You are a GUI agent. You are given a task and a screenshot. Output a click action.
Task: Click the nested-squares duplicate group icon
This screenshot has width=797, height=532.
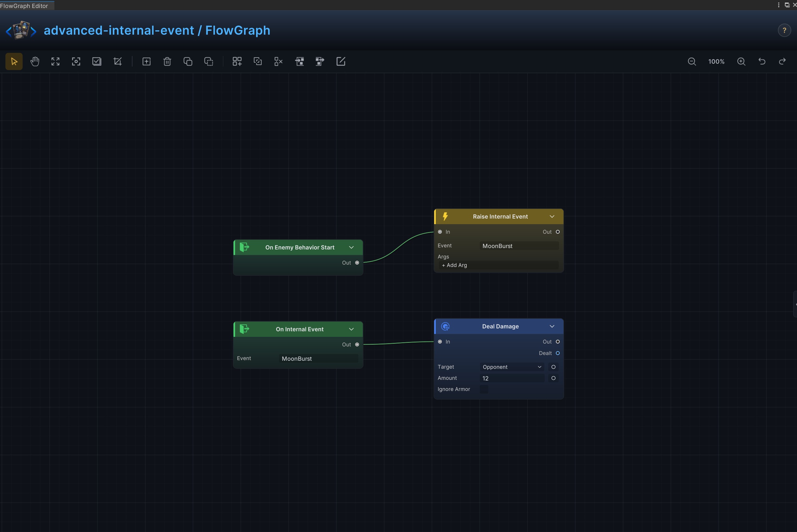258,61
